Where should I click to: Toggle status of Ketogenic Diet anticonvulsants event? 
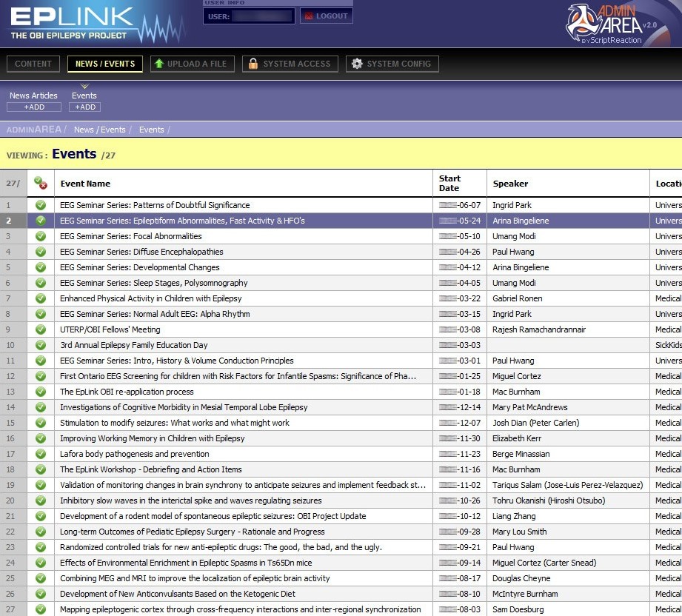[x=41, y=594]
